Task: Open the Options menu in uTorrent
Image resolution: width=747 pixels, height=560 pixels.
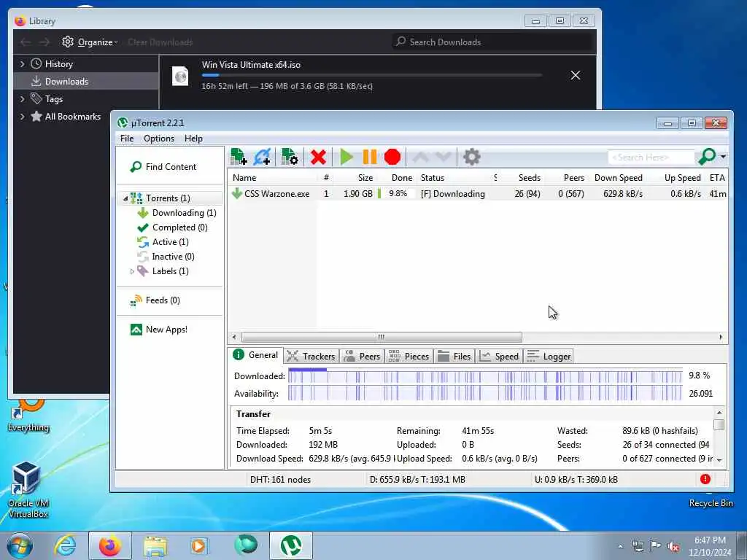Action: (159, 139)
